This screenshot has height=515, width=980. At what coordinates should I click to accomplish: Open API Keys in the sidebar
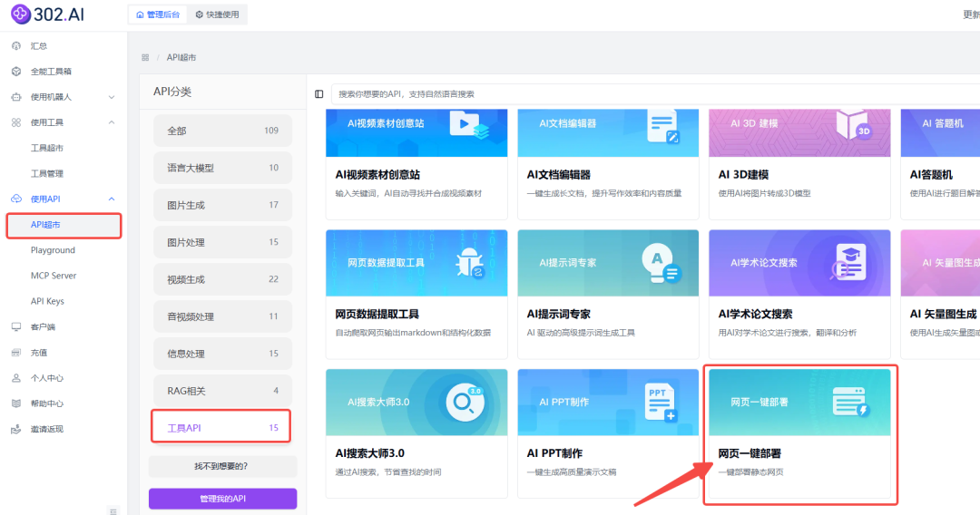pos(47,301)
